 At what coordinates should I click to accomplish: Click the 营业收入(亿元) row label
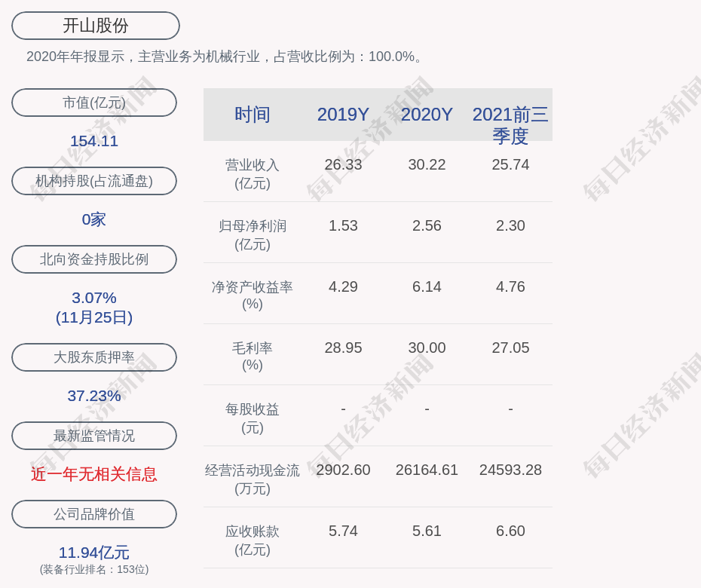tap(253, 174)
